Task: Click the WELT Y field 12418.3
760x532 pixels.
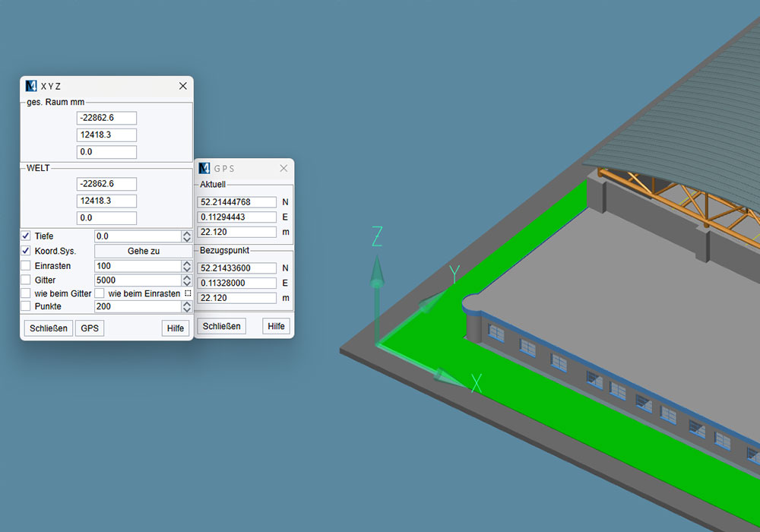Action: point(106,201)
